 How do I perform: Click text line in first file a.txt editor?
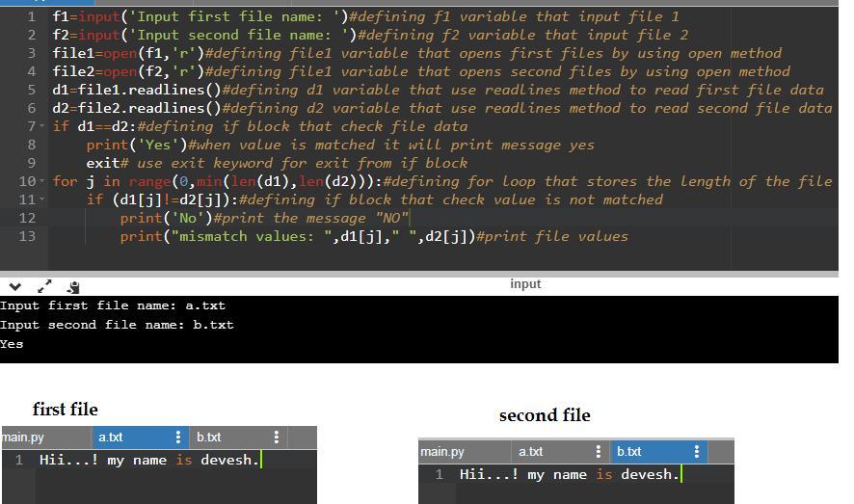pyautogui.click(x=148, y=460)
